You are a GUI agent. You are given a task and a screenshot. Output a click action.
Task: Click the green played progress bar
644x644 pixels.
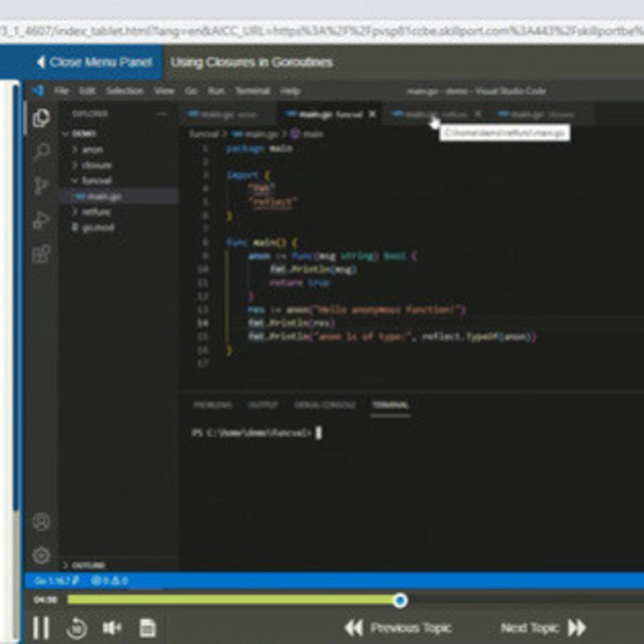click(x=230, y=601)
